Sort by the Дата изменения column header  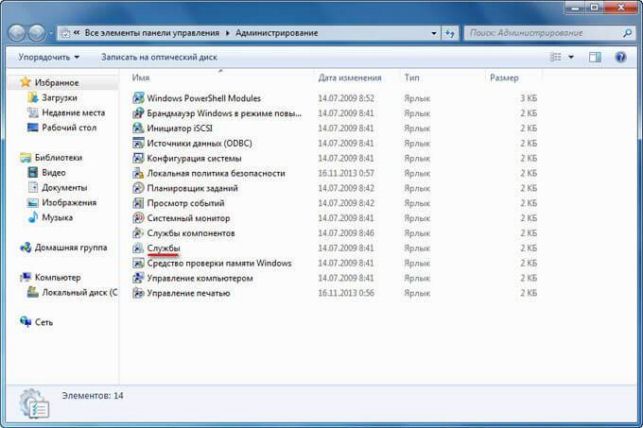(350, 77)
